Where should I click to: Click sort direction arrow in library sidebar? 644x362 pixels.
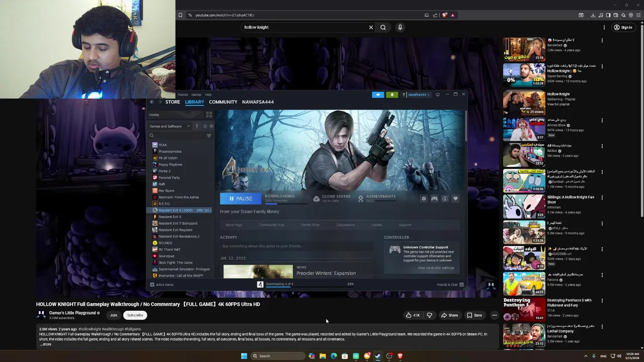tap(197, 126)
